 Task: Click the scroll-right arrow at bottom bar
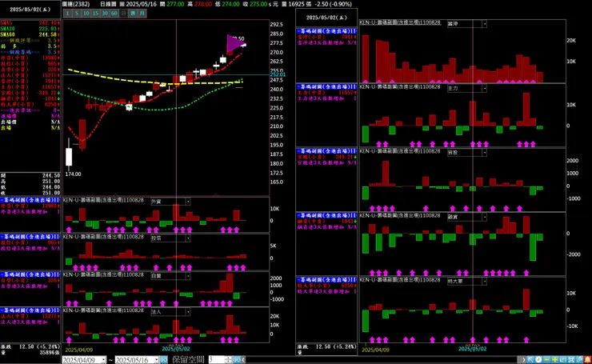coord(524,359)
